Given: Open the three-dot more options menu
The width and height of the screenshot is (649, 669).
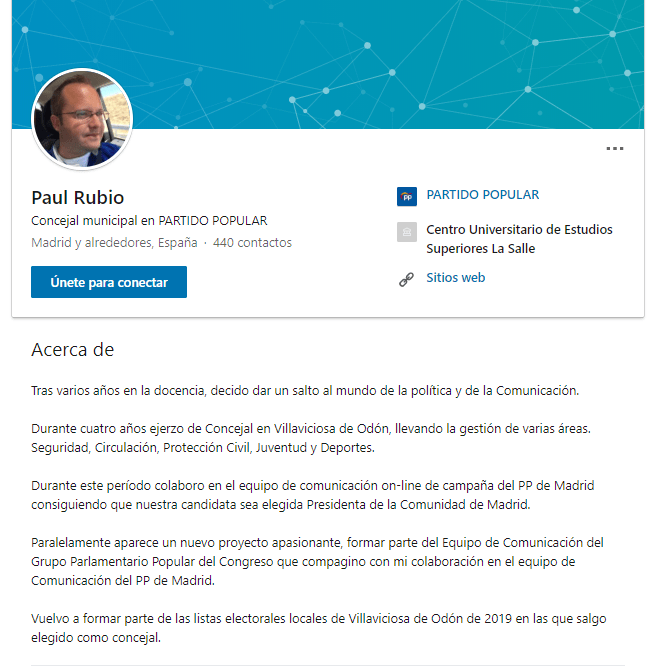Looking at the screenshot, I should [x=614, y=148].
